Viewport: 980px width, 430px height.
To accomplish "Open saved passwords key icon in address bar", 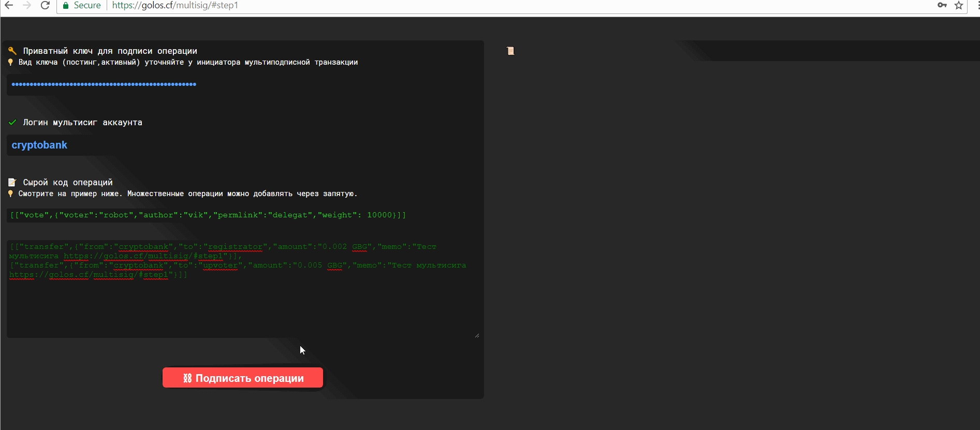I will coord(942,5).
